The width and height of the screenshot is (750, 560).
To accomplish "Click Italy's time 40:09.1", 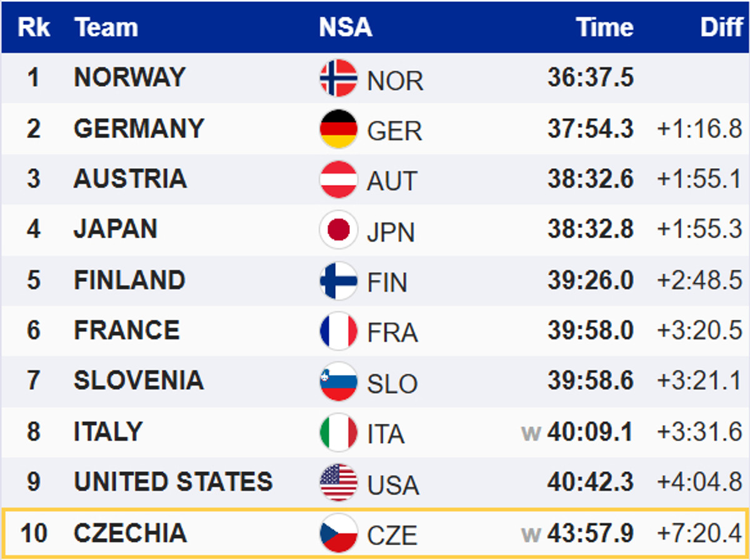I will point(590,432).
